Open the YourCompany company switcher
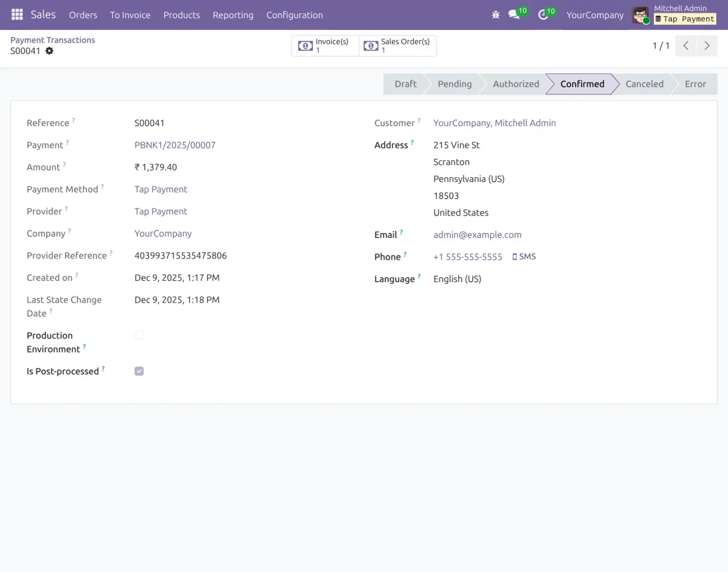Viewport: 728px width, 572px height. (x=595, y=15)
